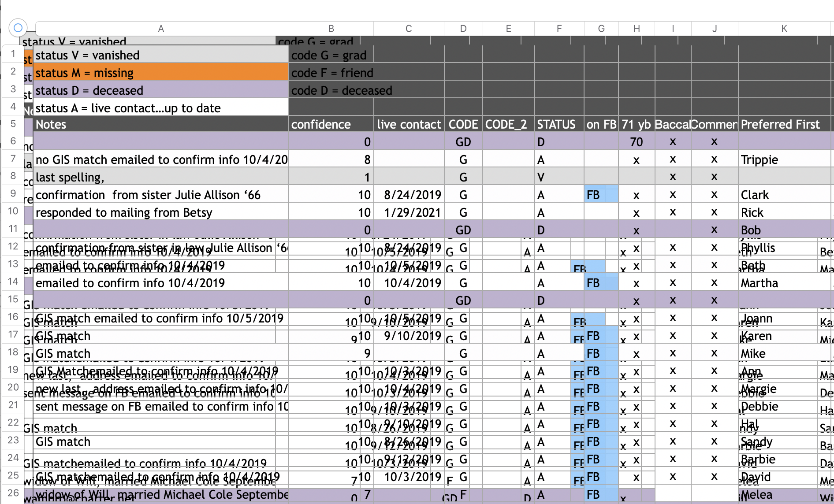Click the 'Clark' preferred first name cell
The height and width of the screenshot is (504, 834).
[x=784, y=195]
